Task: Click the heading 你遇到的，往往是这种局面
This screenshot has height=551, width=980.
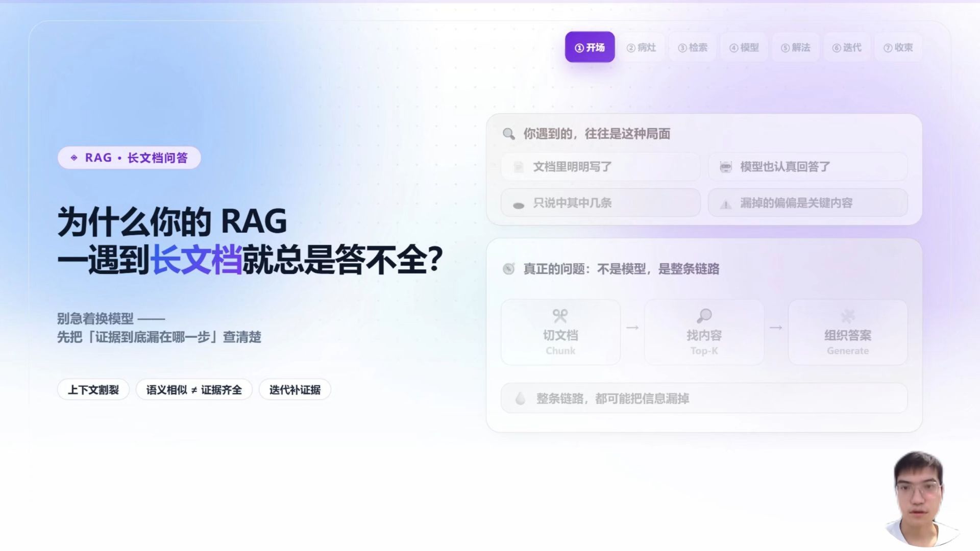Action: (x=597, y=134)
